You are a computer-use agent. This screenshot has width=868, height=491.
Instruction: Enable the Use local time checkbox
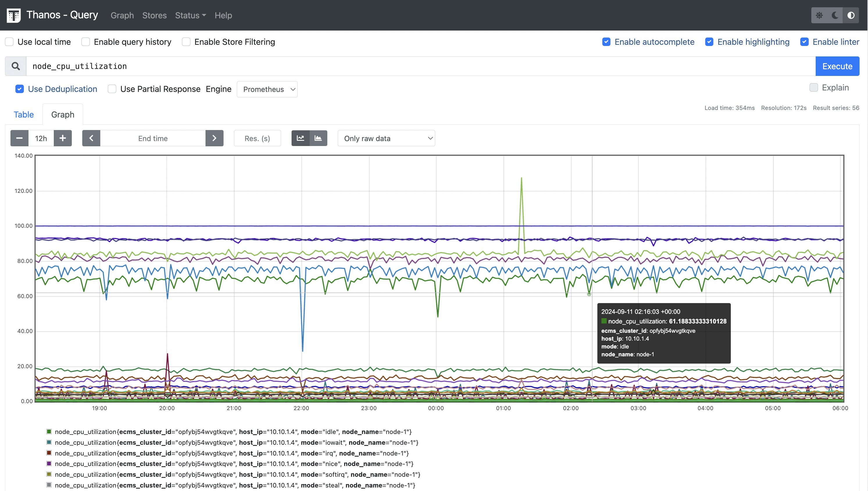point(9,42)
